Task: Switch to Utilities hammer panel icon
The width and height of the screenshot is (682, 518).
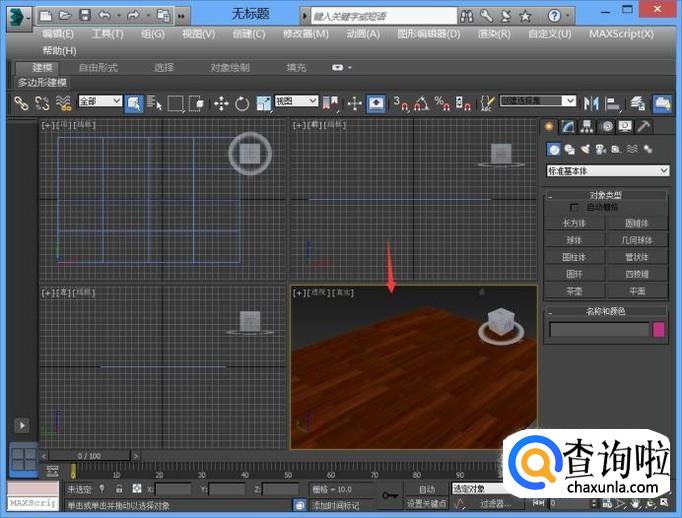Action: click(x=644, y=127)
